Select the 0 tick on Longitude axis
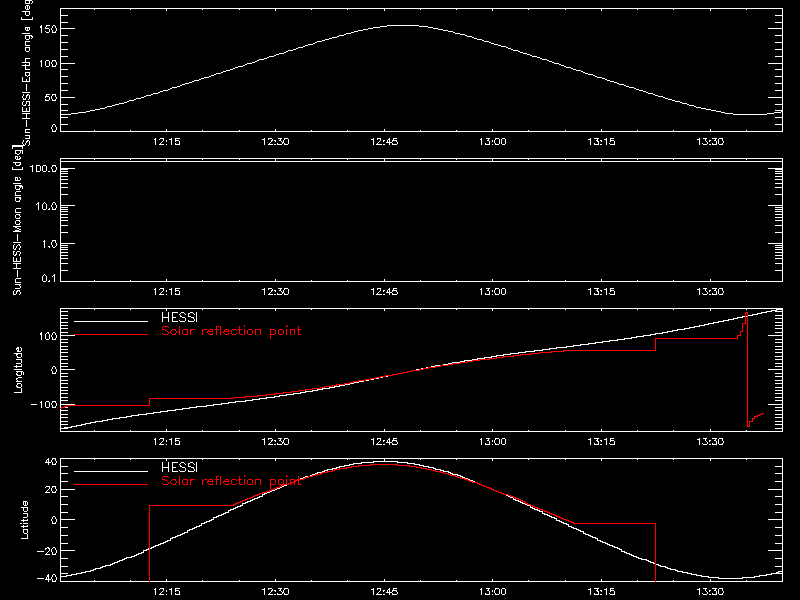The width and height of the screenshot is (800, 600). (54, 370)
